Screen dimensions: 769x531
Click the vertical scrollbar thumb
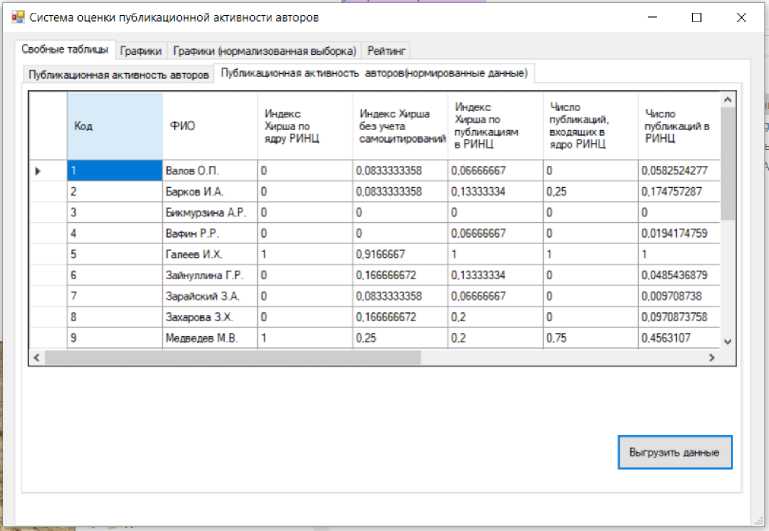pos(728,163)
